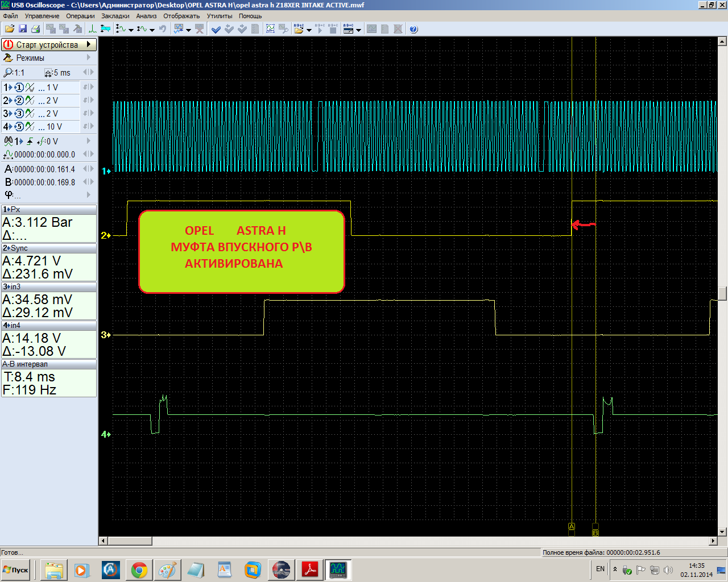Click the Windows Пуск start button
This screenshot has width=728, height=582.
(16, 570)
